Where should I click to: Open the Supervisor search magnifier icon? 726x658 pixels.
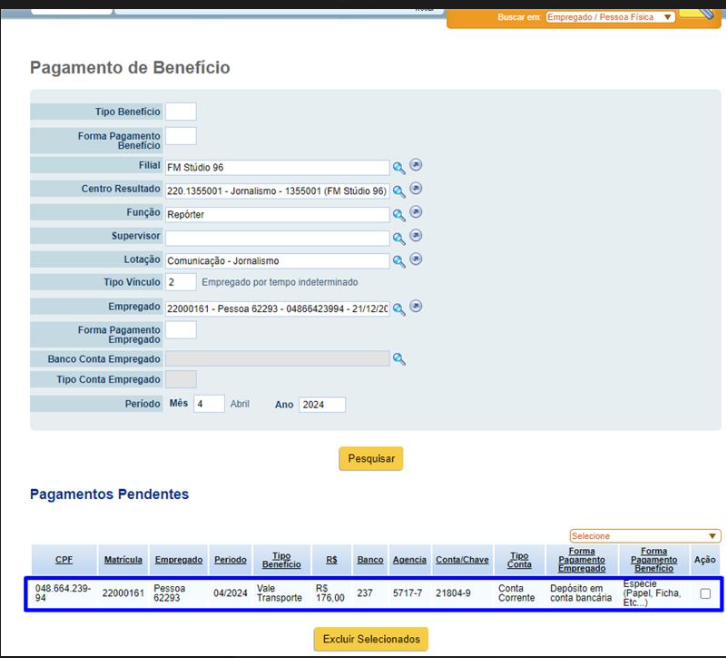[399, 238]
